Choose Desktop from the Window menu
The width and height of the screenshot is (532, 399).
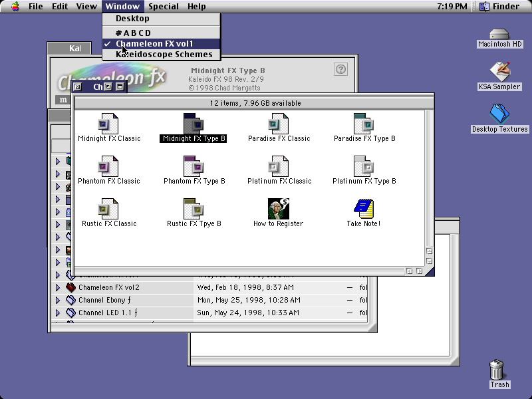click(x=161, y=19)
